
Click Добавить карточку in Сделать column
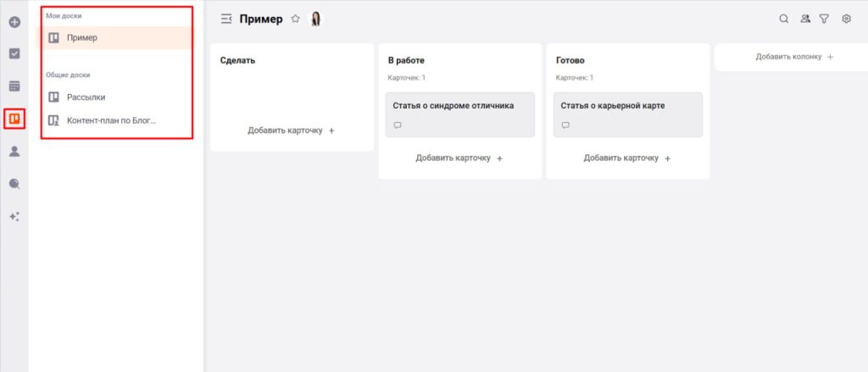pyautogui.click(x=291, y=130)
